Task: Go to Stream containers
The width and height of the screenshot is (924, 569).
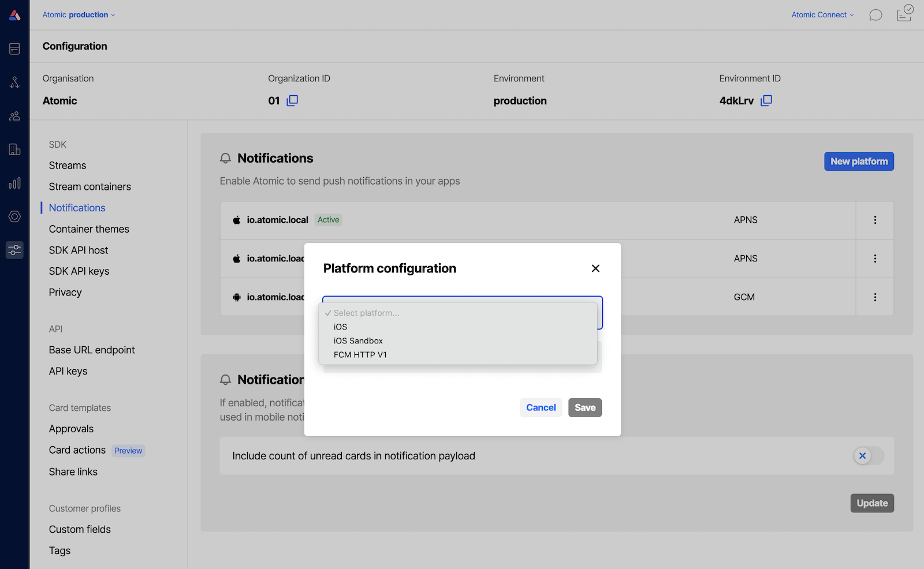Action: pos(90,187)
